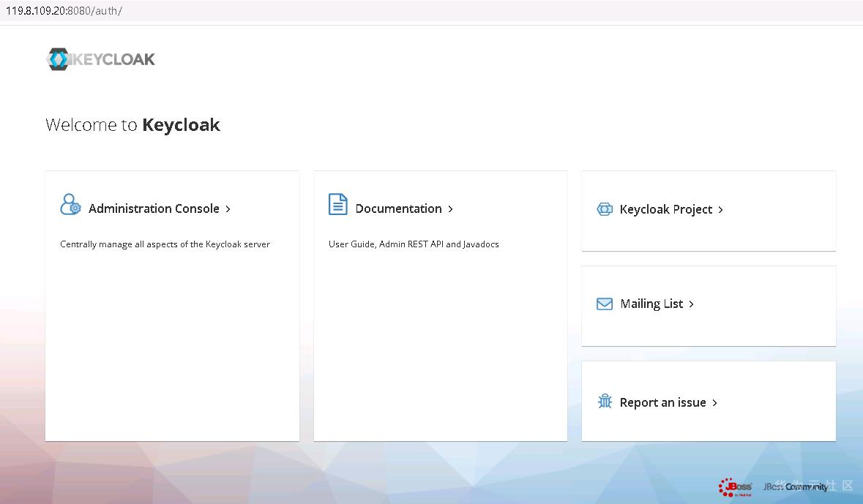863x504 pixels.
Task: Click the Documentation page icon
Action: 338,204
